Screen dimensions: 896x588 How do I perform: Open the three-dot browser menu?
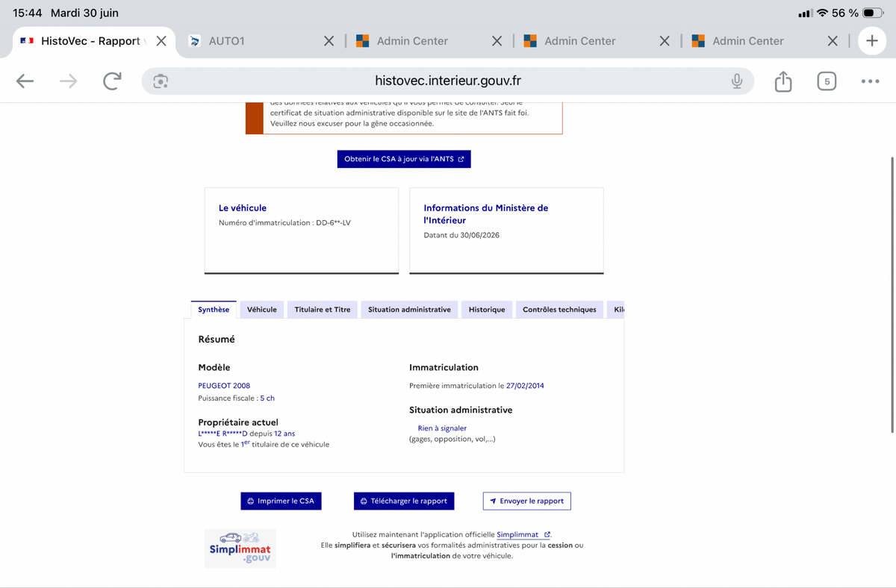870,81
